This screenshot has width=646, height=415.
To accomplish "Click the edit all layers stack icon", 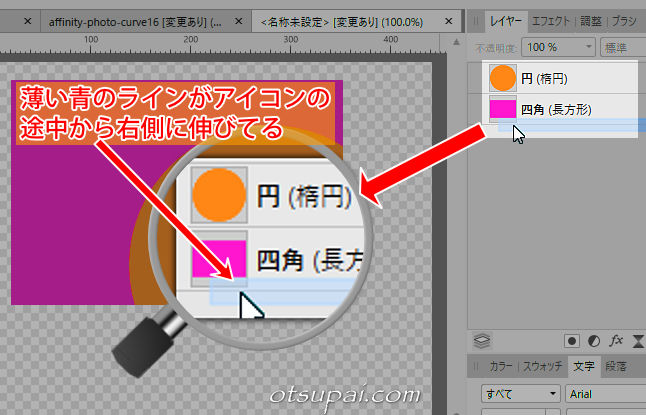I will point(481,339).
